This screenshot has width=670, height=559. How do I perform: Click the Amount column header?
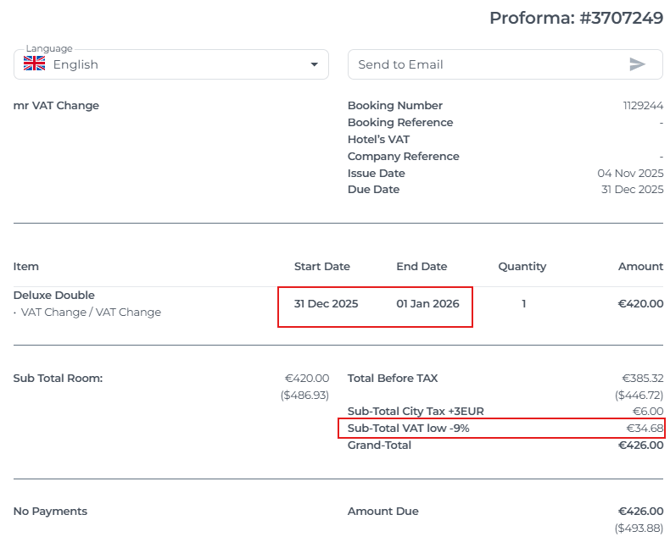[x=640, y=266]
